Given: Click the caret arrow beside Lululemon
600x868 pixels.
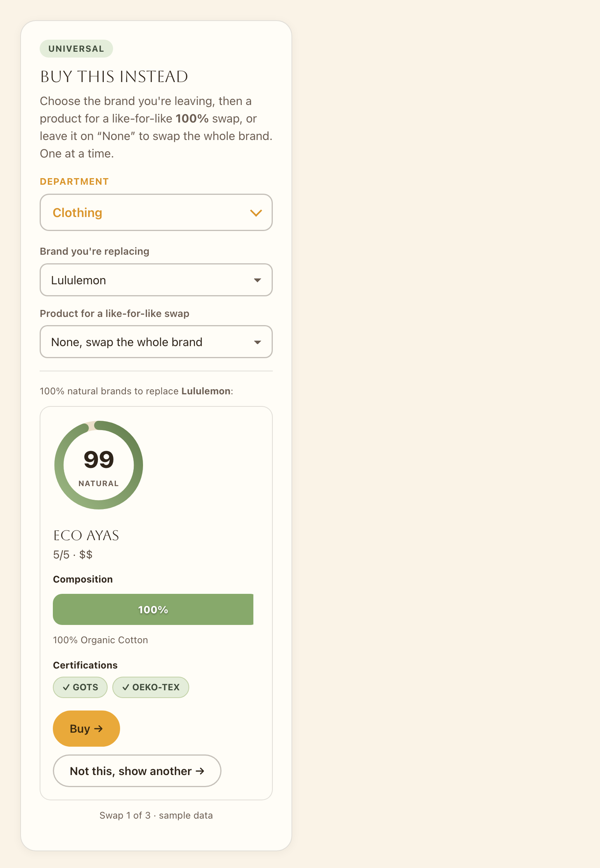Looking at the screenshot, I should (257, 280).
